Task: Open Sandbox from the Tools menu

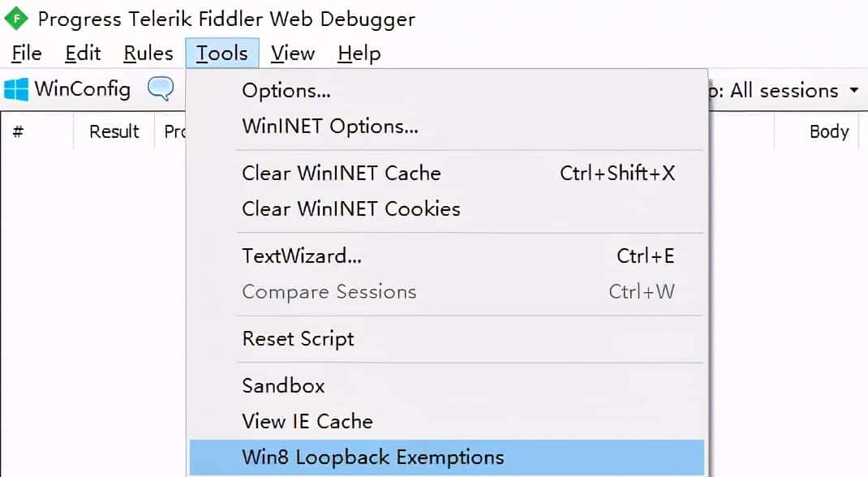Action: click(x=283, y=385)
